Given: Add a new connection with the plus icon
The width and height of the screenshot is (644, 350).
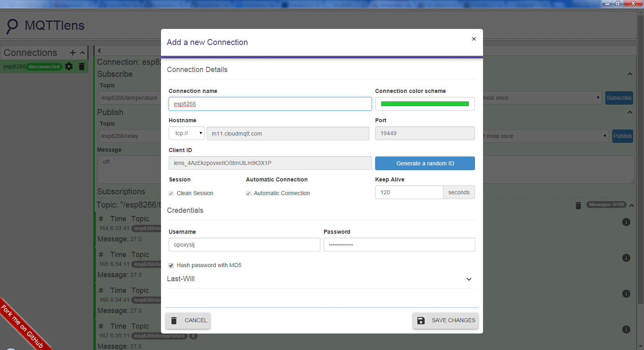Looking at the screenshot, I should [x=73, y=53].
